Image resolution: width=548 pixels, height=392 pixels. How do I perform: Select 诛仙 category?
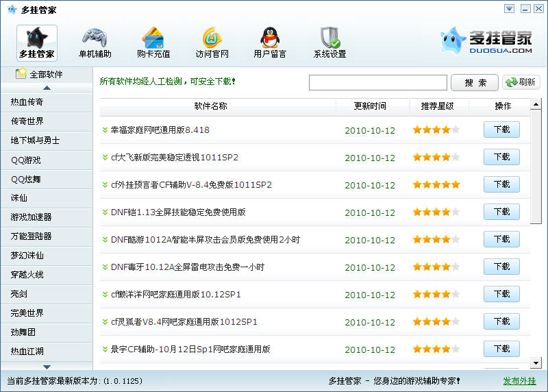(x=47, y=198)
